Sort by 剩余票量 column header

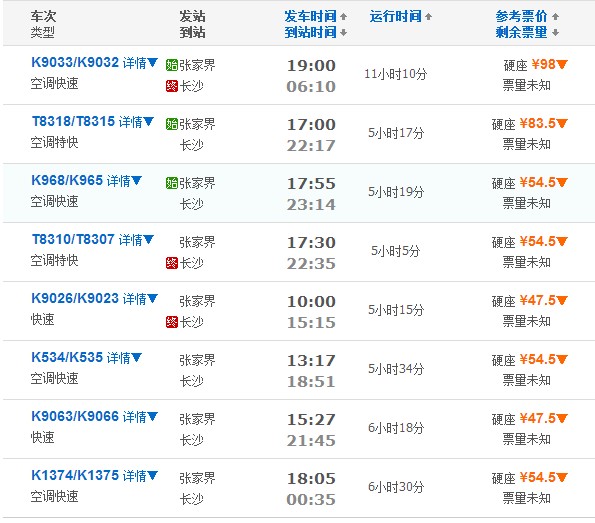pos(521,32)
